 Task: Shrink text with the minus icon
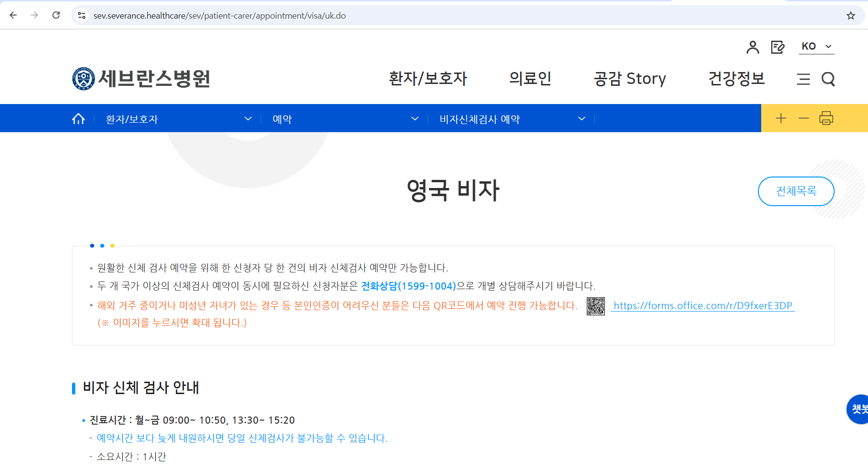(x=804, y=118)
